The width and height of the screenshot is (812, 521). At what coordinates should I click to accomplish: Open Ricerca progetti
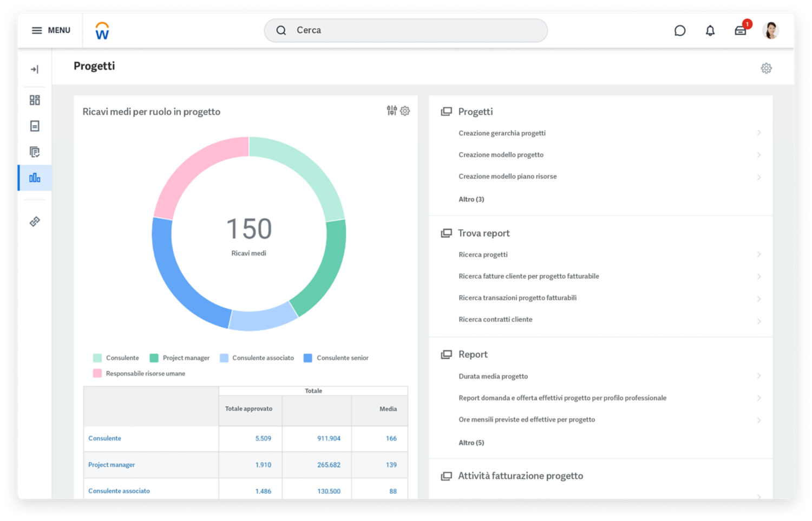point(483,255)
